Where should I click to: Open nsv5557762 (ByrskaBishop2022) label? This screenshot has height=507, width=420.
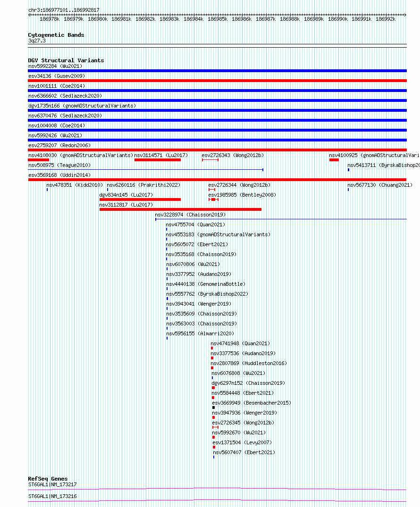click(207, 294)
